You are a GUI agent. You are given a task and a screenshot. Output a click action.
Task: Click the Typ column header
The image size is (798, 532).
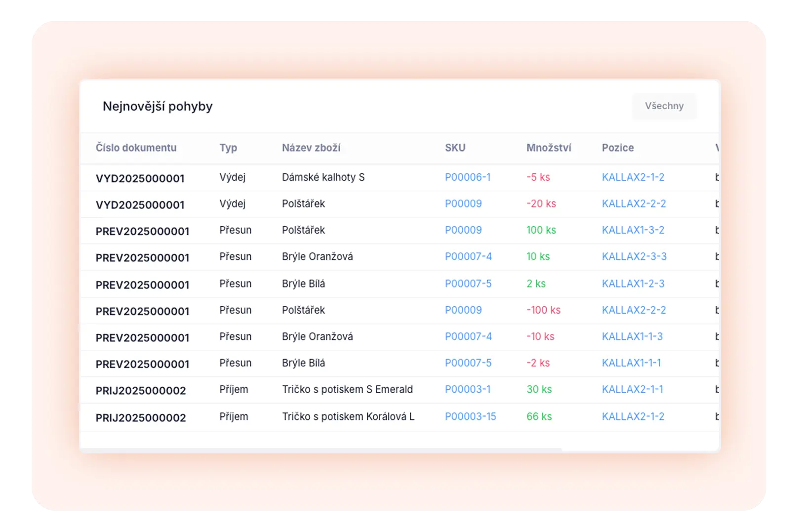coord(228,148)
